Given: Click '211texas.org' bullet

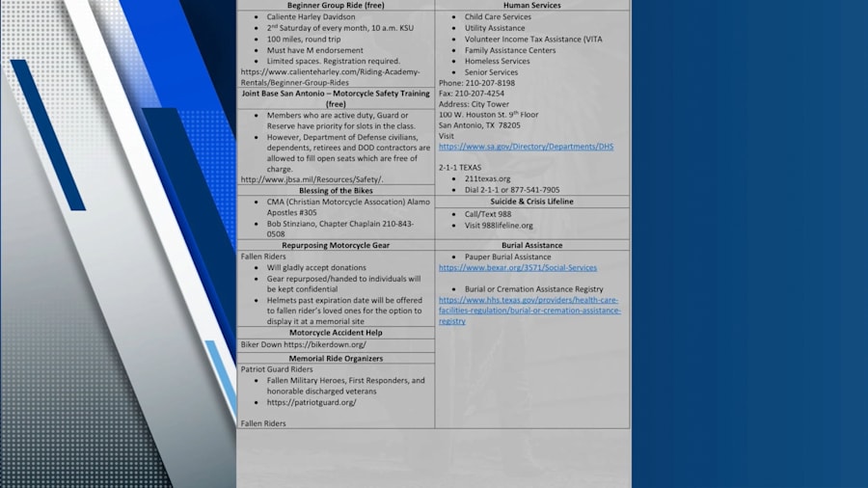Looking at the screenshot, I should tap(488, 178).
